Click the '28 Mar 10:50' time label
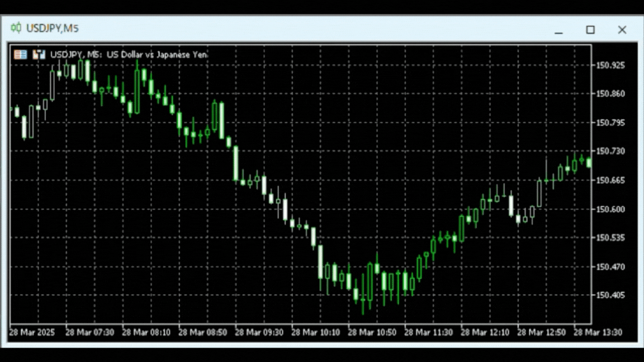The height and width of the screenshot is (362, 644). 372,332
